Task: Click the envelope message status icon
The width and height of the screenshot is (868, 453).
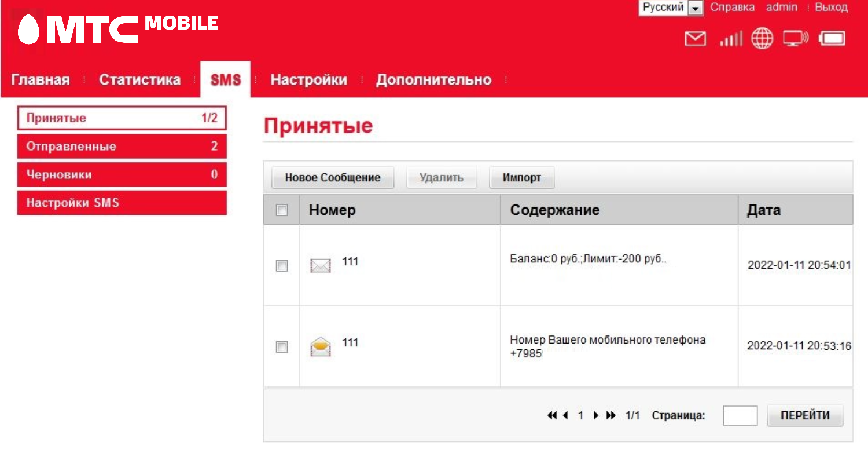Action: (695, 39)
